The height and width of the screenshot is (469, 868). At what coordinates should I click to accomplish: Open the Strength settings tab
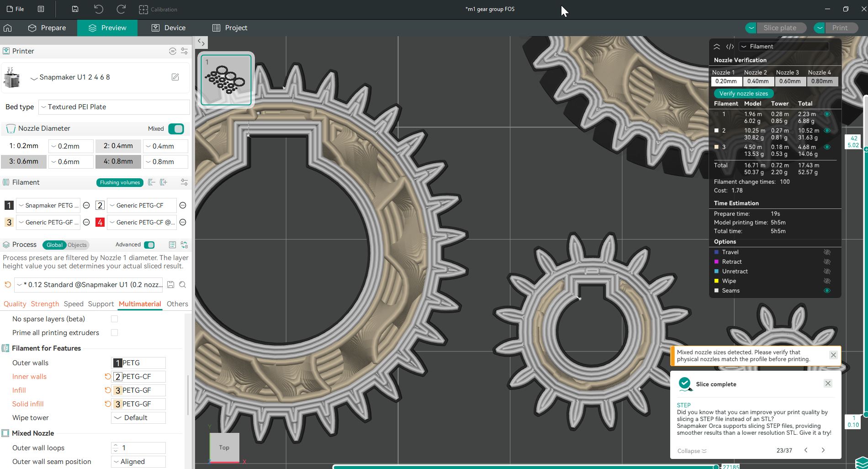click(45, 304)
